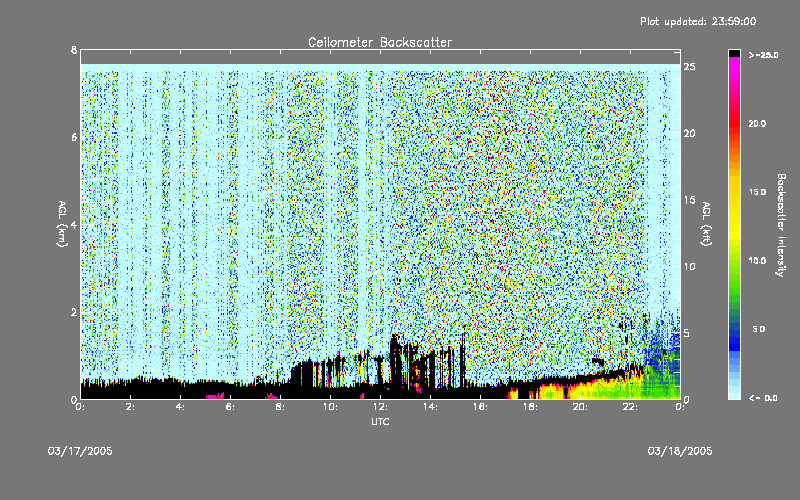Click the colorbar label 20.0

[x=757, y=123]
